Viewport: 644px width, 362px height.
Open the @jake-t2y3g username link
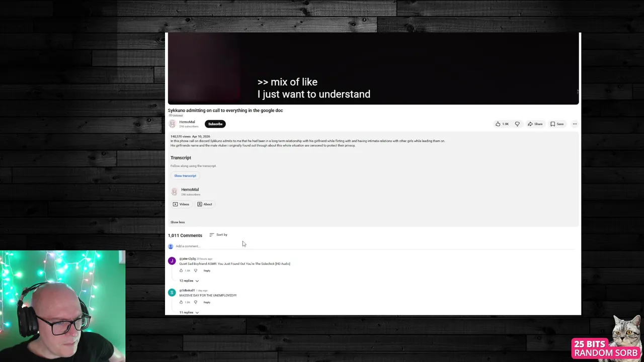[187, 258]
